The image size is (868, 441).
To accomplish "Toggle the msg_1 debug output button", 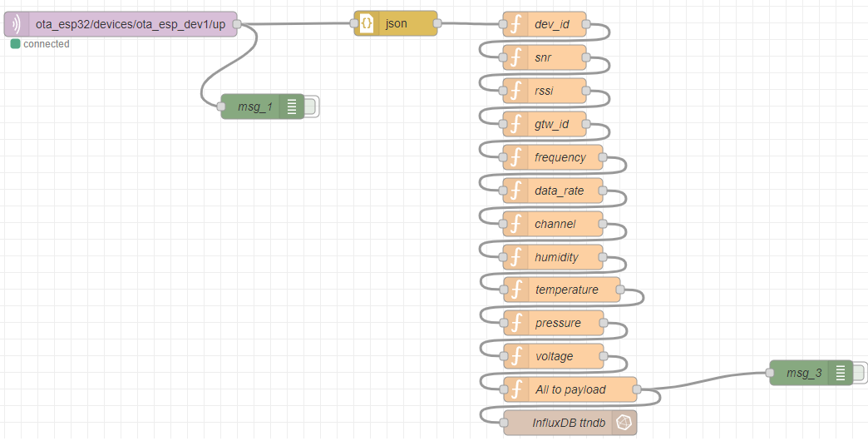I will pos(311,107).
